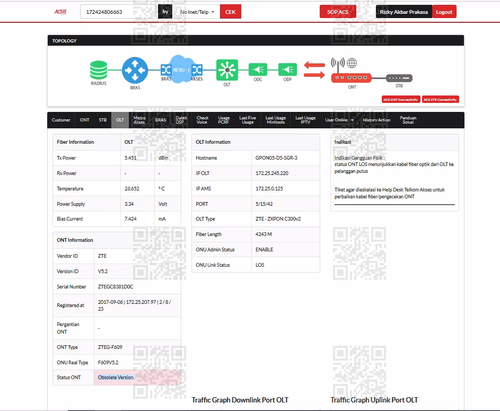
Task: Click the gray STB device icon
Action: [x=399, y=78]
